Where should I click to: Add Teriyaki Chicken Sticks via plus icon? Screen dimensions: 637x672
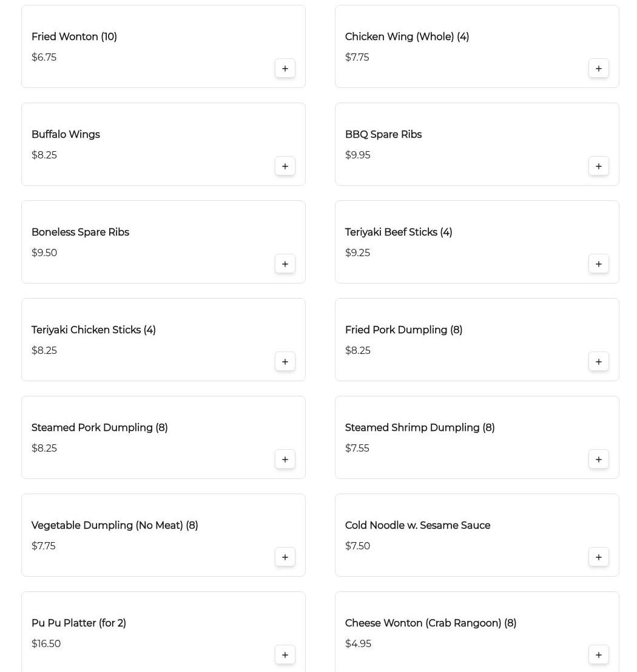pos(285,362)
